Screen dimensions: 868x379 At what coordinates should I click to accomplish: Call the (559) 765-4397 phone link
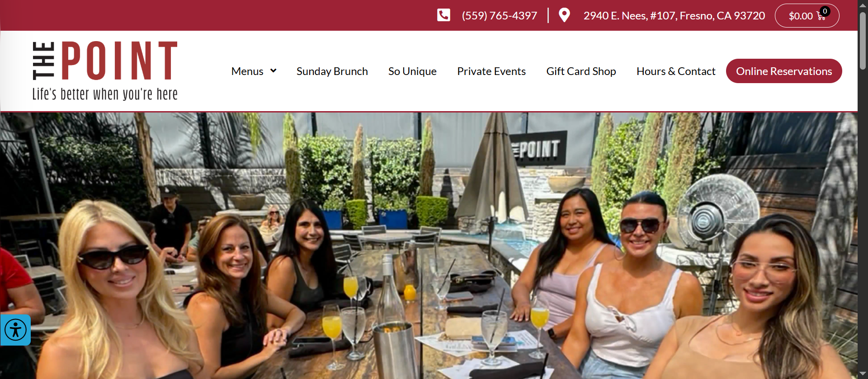(x=500, y=16)
